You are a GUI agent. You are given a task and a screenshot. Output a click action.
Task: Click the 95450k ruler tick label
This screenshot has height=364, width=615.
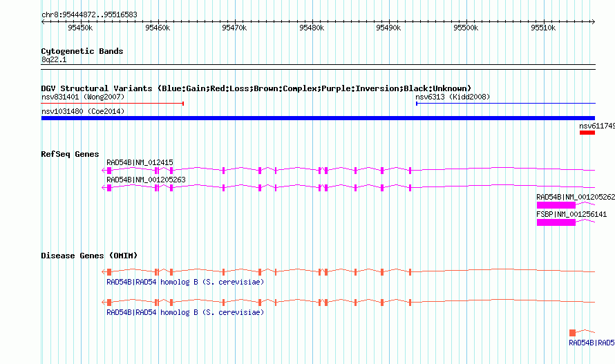coord(80,28)
